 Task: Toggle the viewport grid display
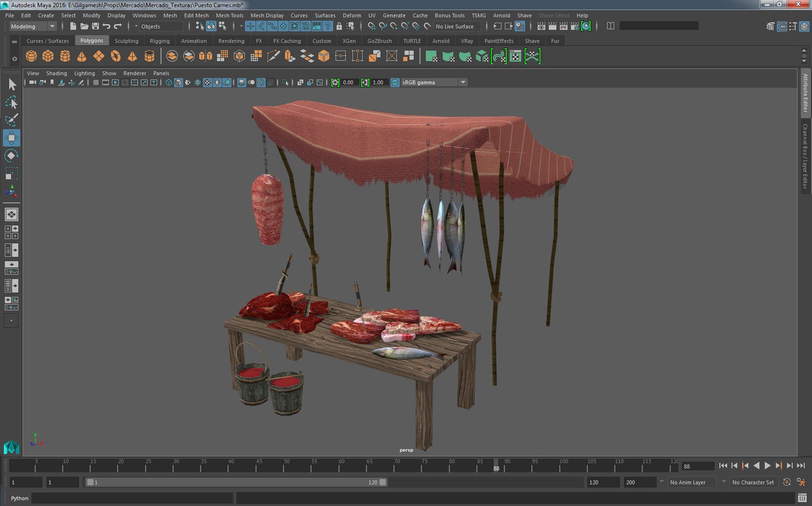(96, 82)
